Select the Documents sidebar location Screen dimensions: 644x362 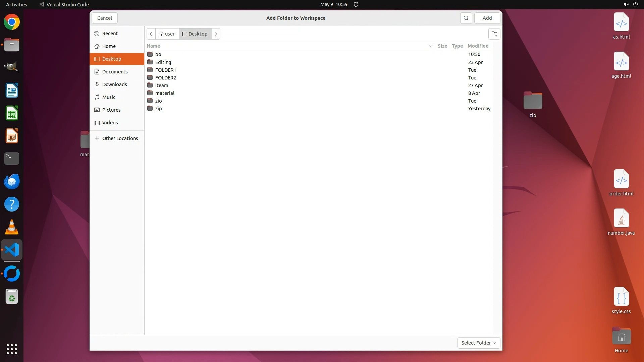click(x=115, y=72)
